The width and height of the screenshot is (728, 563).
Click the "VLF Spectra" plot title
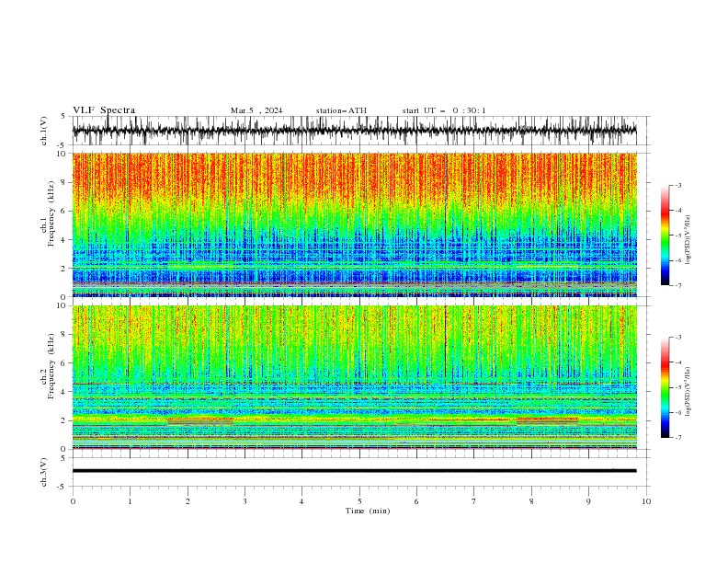104,110
